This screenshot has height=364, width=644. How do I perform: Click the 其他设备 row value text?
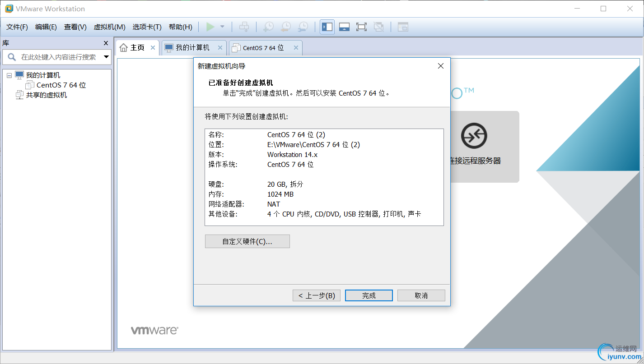click(x=344, y=214)
